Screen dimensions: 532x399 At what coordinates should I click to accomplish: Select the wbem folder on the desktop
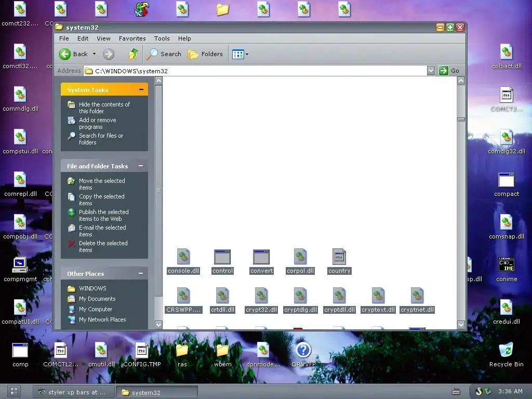point(222,350)
